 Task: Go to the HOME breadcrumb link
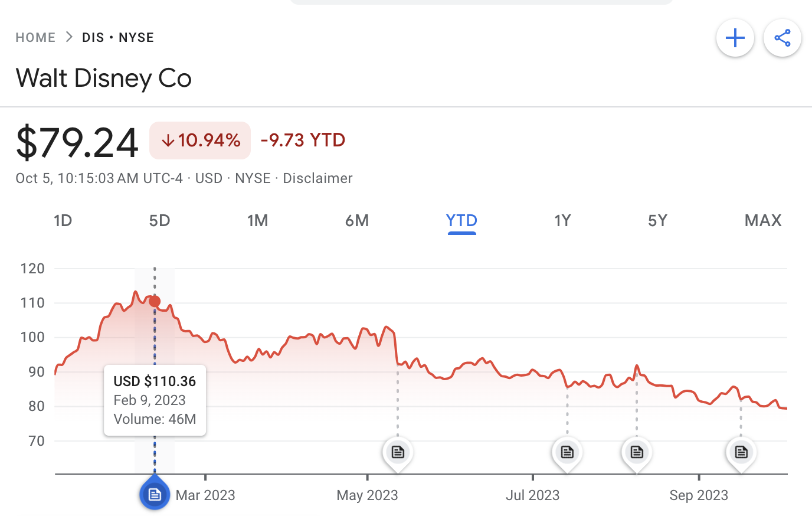(x=35, y=38)
